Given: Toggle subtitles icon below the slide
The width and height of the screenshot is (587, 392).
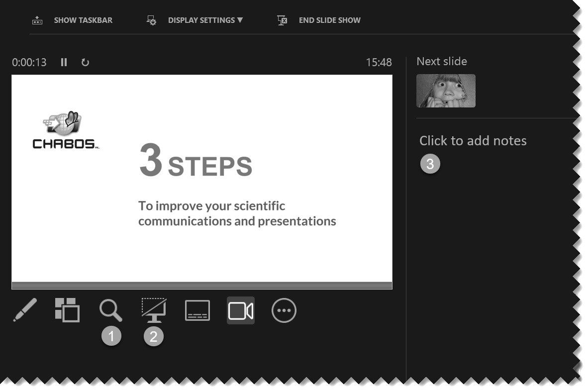Looking at the screenshot, I should [197, 310].
